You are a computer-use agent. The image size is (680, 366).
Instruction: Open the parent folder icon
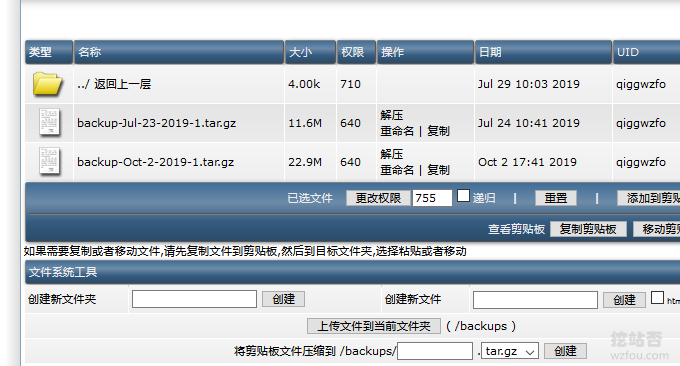click(47, 84)
